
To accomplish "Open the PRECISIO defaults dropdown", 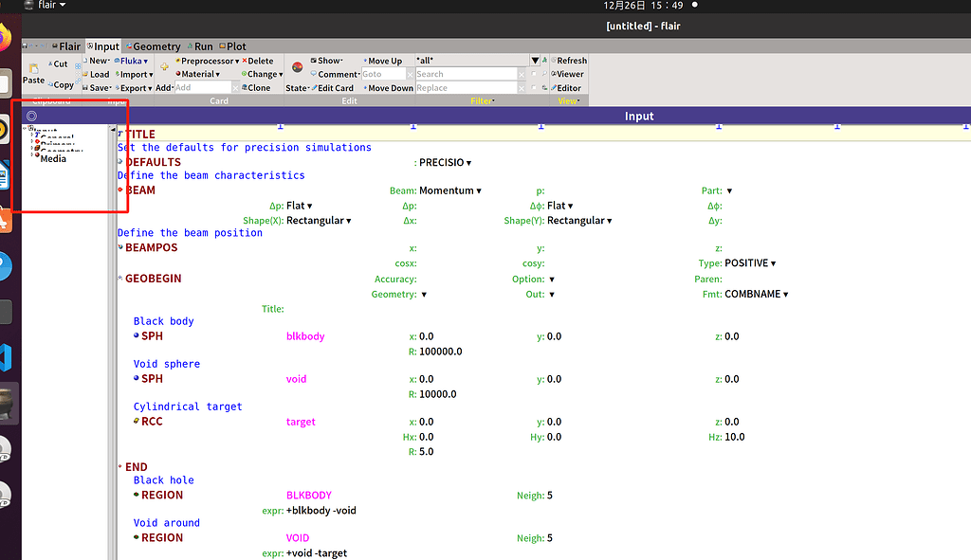I will point(446,162).
